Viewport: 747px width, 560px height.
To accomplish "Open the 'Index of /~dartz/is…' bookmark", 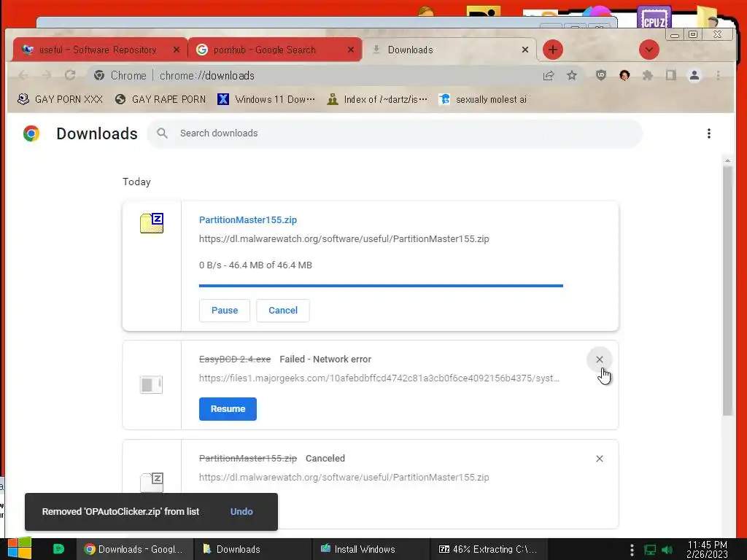I will (x=377, y=99).
